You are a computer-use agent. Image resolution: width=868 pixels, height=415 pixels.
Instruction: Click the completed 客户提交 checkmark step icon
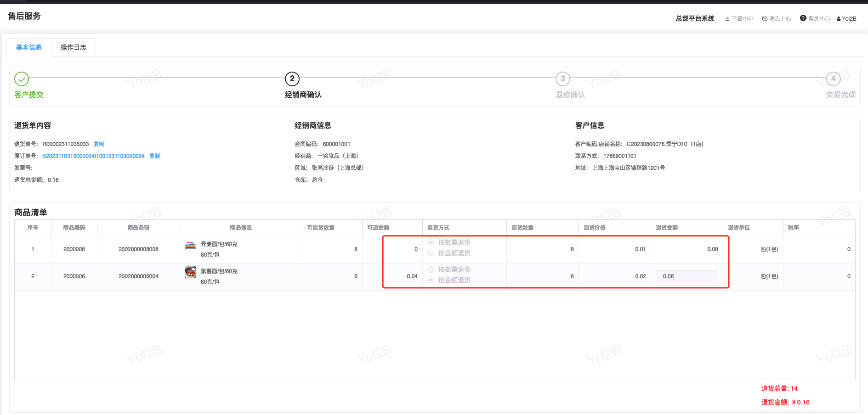point(22,79)
